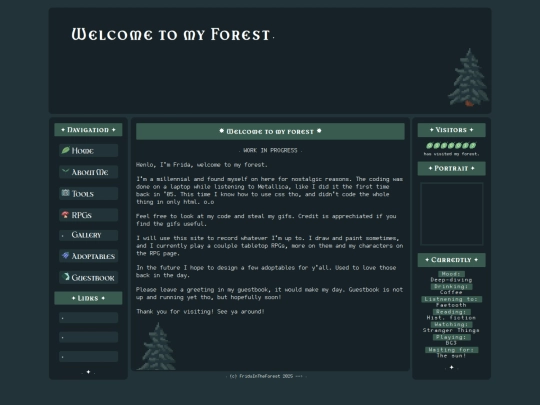Click the Visitors section header

[451, 130]
